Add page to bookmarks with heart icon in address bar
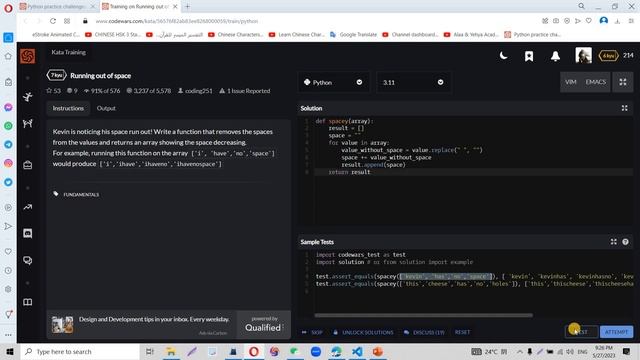Screen dimensions: 640x360 pyautogui.click(x=589, y=21)
